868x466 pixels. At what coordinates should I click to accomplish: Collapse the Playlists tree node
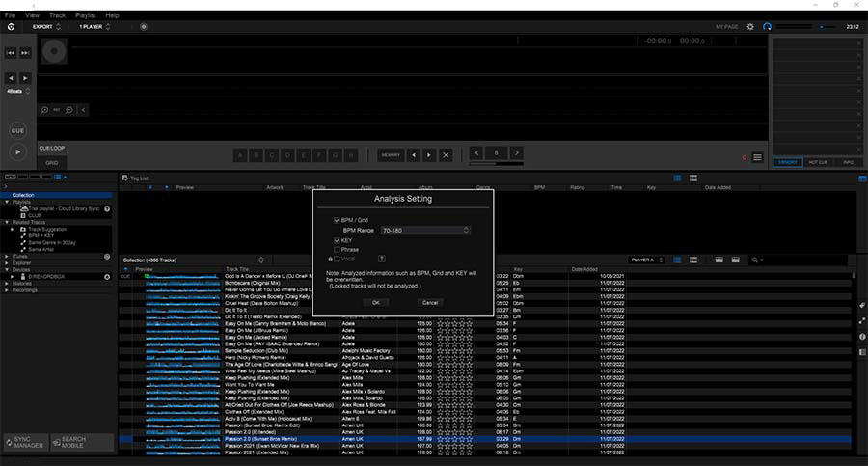tap(7, 203)
